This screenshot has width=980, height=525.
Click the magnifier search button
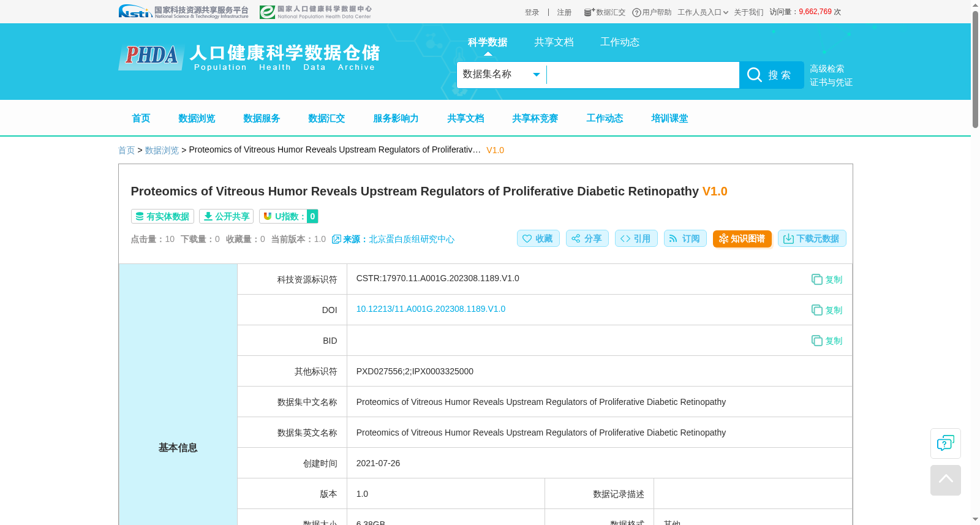[771, 75]
